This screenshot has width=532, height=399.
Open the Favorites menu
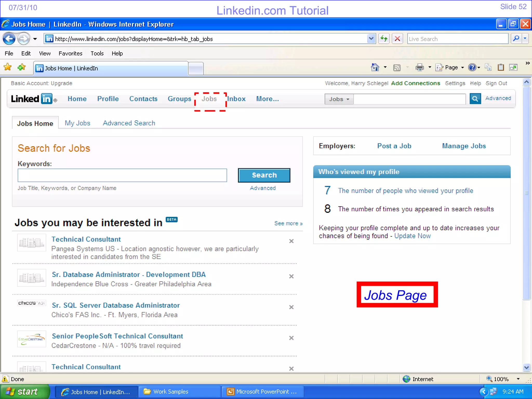point(70,54)
